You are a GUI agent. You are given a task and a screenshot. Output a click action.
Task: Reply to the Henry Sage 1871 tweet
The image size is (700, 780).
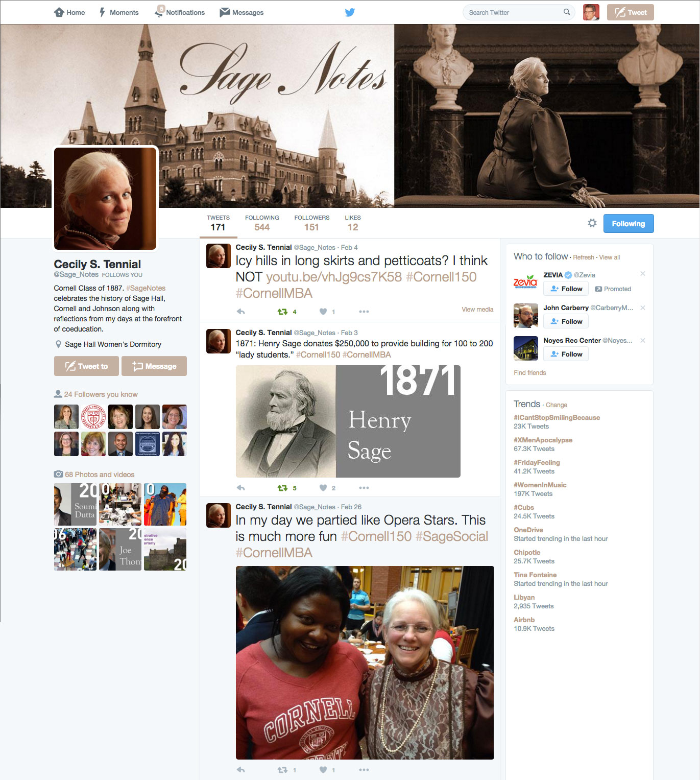coord(241,488)
